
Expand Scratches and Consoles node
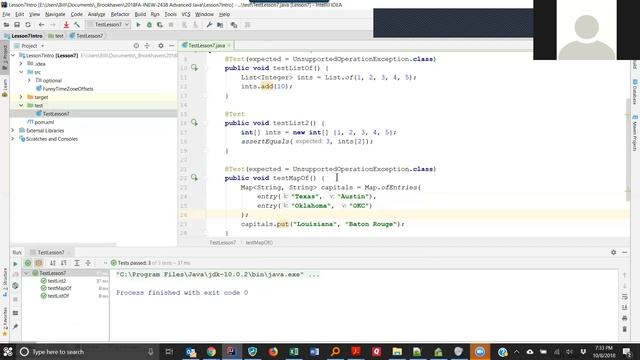tap(13, 139)
